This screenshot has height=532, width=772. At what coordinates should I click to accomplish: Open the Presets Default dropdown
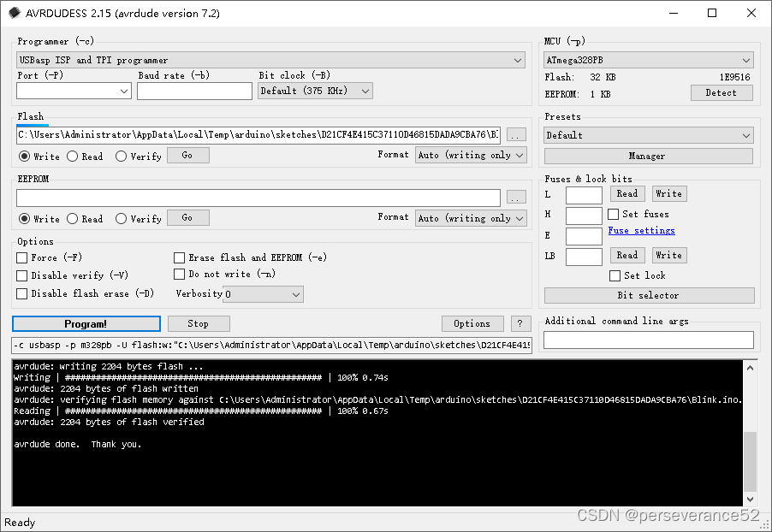click(649, 135)
